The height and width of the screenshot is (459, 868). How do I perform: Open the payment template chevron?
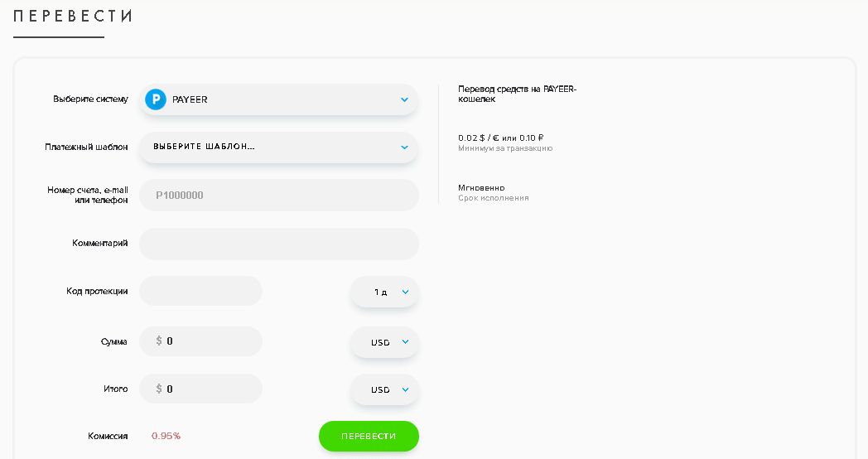[404, 147]
